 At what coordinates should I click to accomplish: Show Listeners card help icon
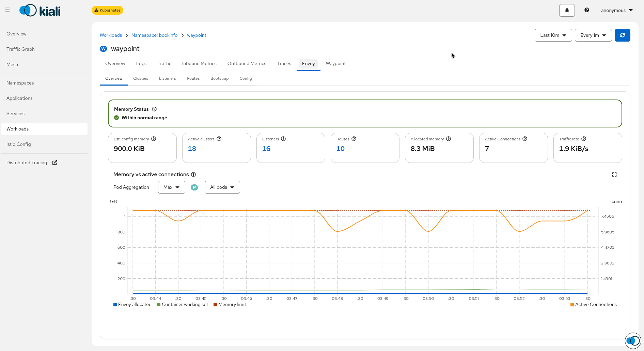pyautogui.click(x=283, y=139)
